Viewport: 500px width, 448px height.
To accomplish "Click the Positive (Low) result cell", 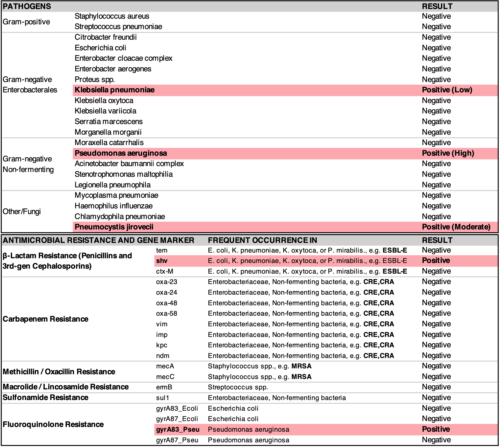I will (x=447, y=90).
